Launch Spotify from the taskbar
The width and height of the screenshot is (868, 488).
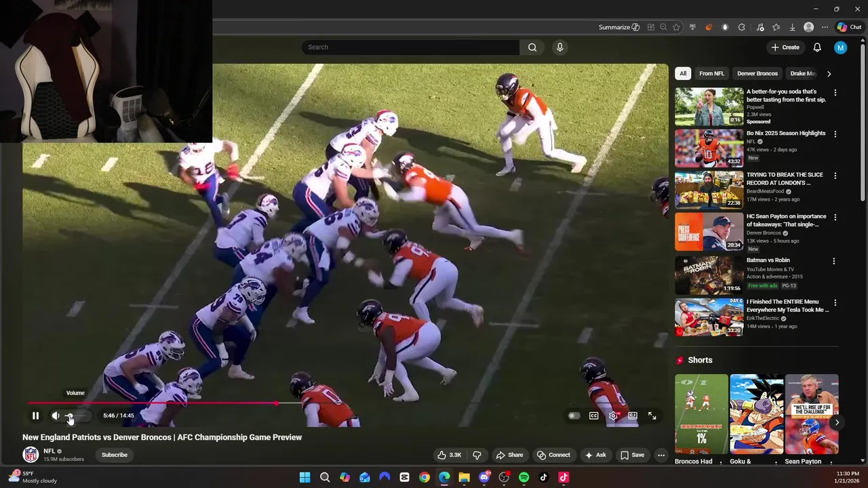pos(524,477)
